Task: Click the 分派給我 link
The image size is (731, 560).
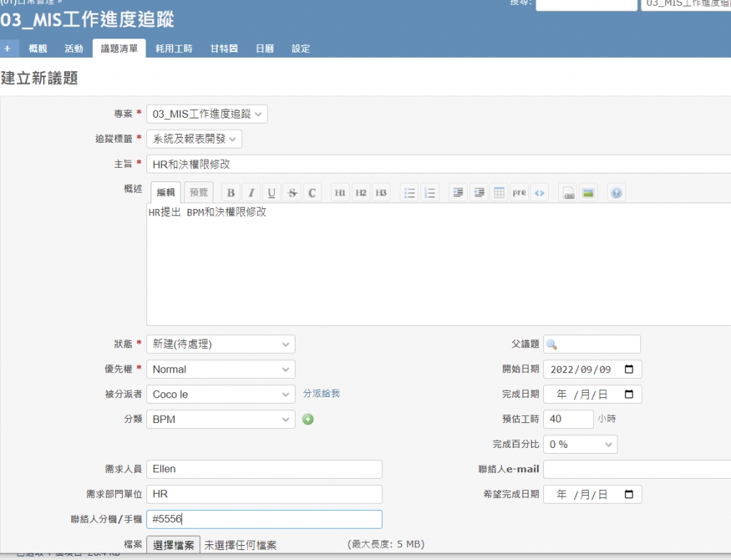Action: pyautogui.click(x=321, y=394)
